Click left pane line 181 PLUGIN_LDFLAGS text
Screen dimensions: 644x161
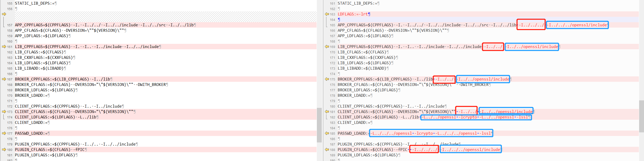pos(46,155)
